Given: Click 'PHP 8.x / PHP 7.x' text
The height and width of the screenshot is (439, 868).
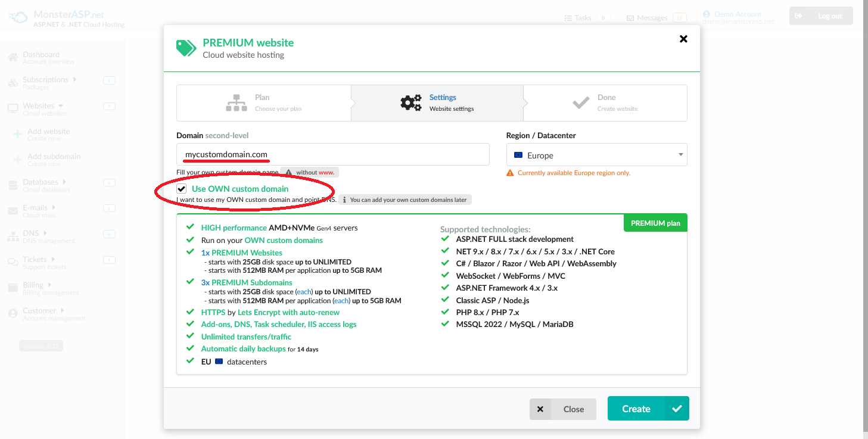Looking at the screenshot, I should pos(487,312).
